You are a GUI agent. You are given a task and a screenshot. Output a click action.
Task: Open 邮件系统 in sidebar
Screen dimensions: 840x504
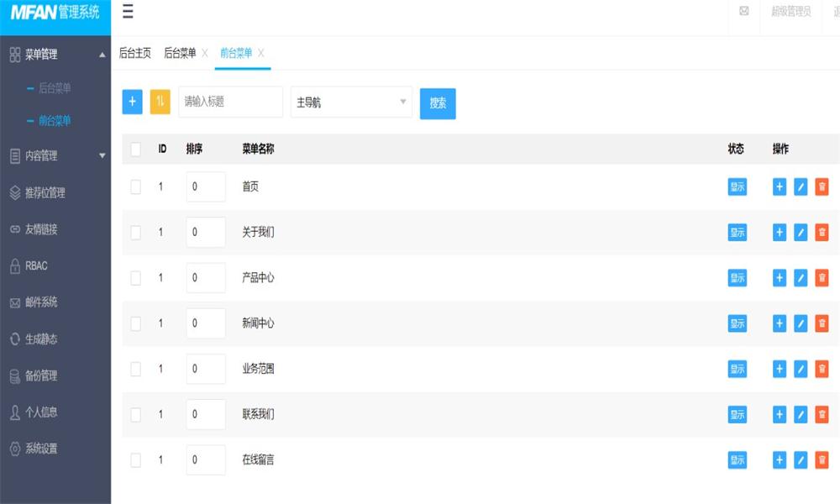pyautogui.click(x=41, y=302)
